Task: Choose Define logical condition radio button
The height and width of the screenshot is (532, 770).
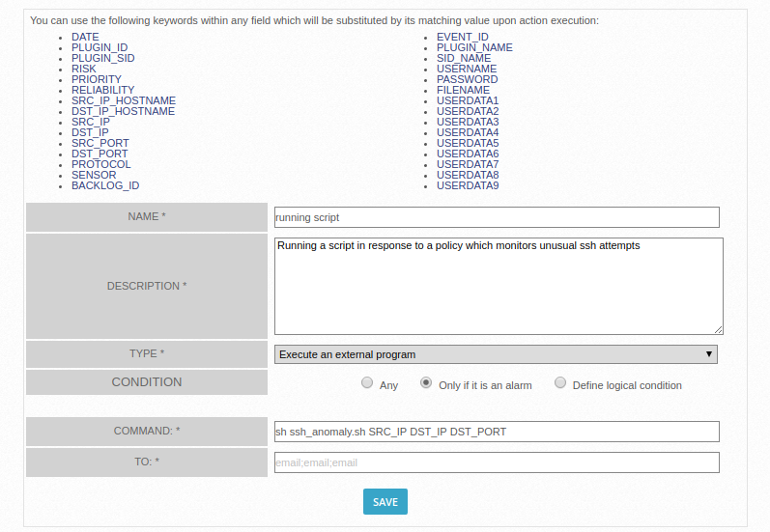Action: coord(559,382)
